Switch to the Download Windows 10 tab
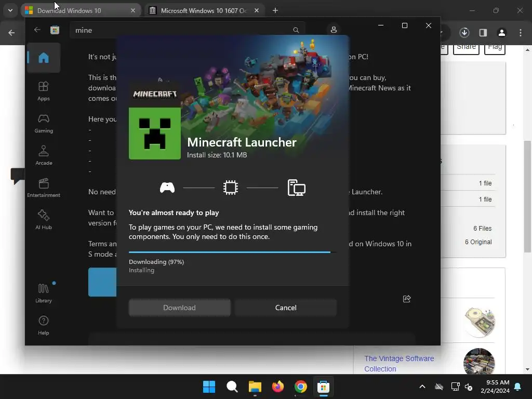 click(x=81, y=10)
